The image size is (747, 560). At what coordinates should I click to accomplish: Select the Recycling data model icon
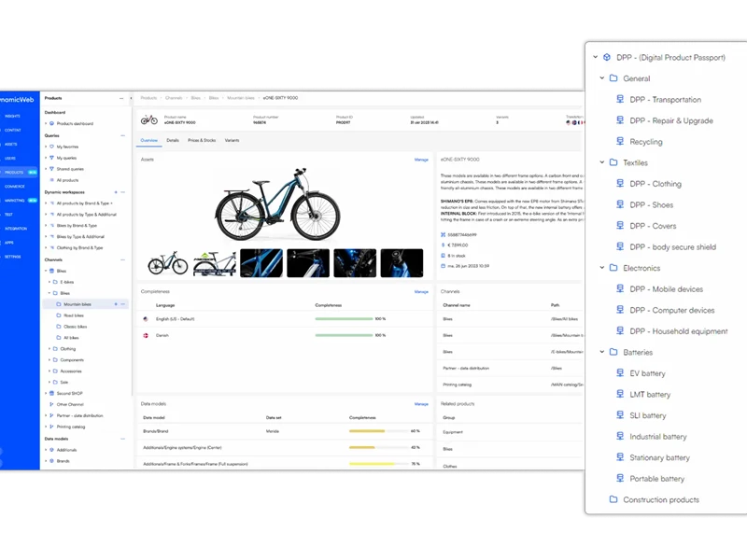[x=620, y=141]
